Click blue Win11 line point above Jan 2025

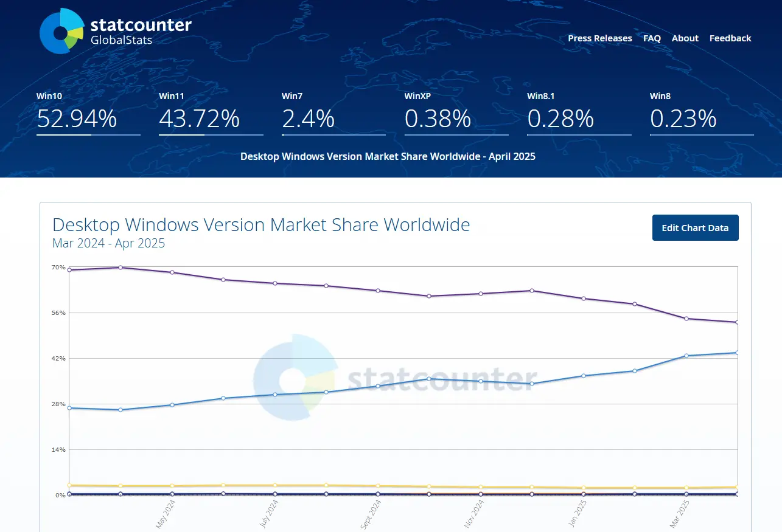[x=584, y=376]
